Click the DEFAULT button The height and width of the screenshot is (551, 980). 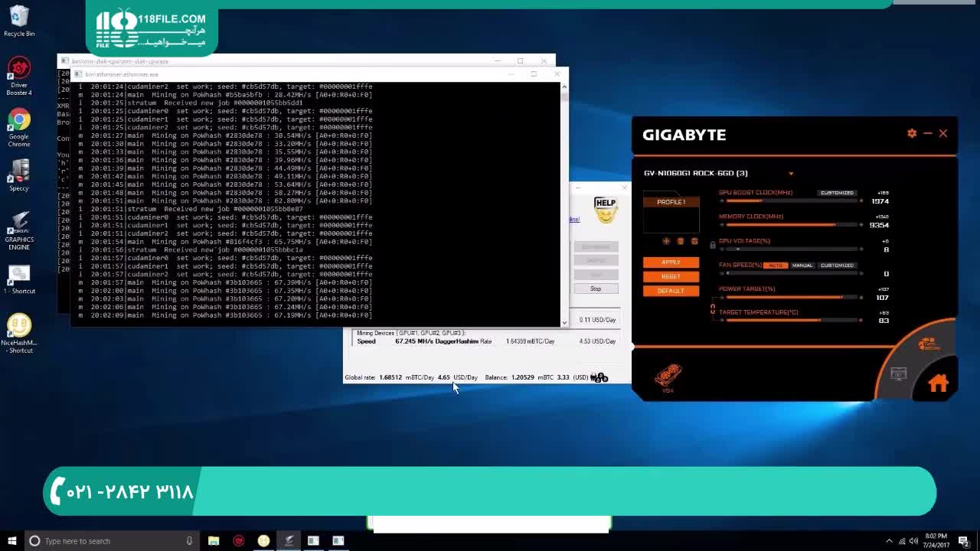click(x=671, y=291)
